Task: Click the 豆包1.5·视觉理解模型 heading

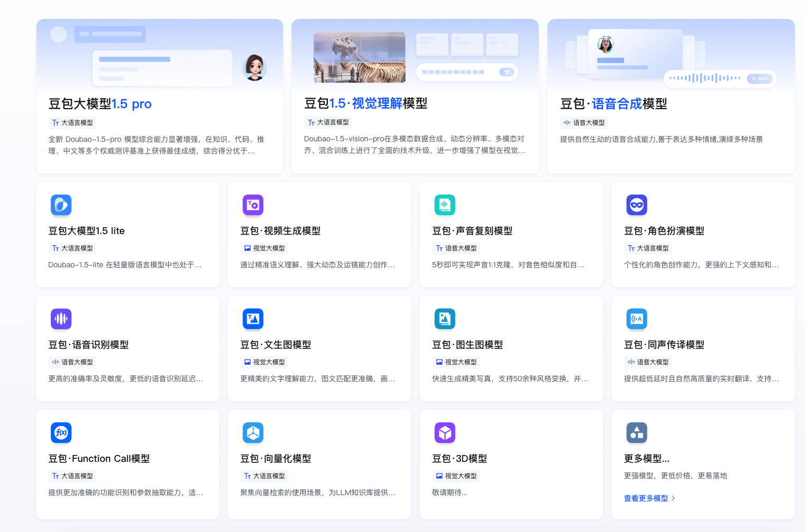Action: coord(365,103)
